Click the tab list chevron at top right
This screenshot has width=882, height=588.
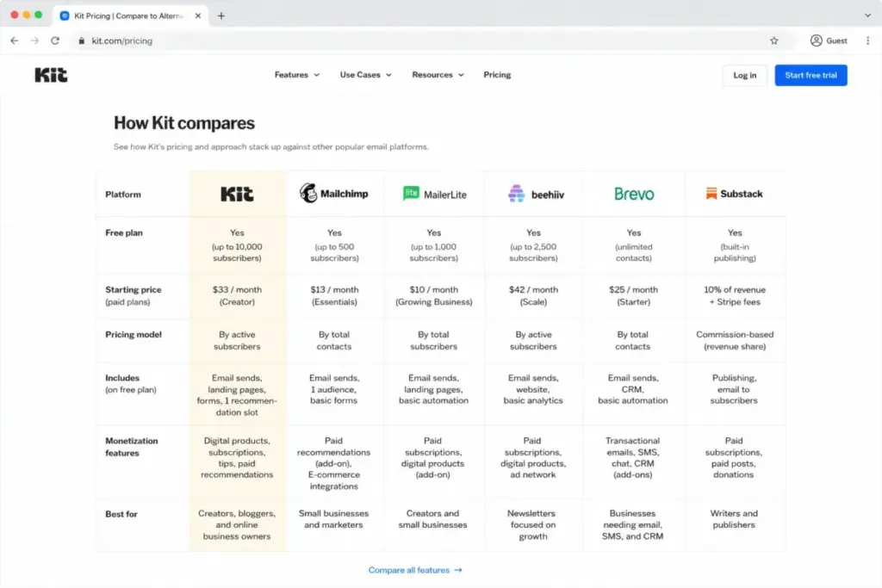(867, 15)
